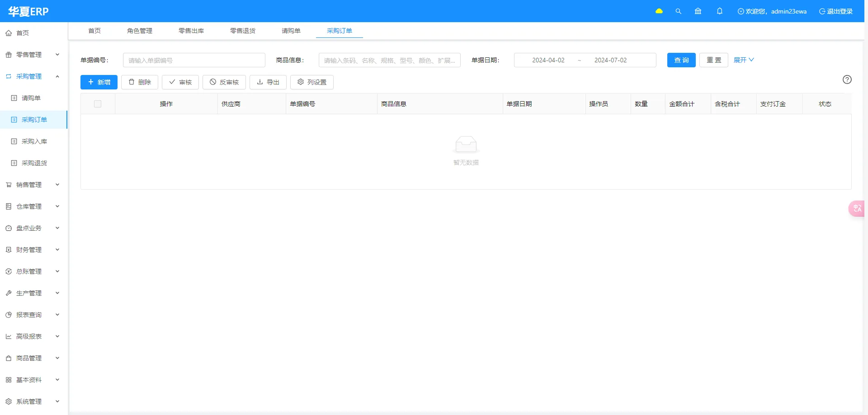Open 采购入库 in sidebar
Image resolution: width=868 pixels, height=415 pixels.
(x=34, y=141)
